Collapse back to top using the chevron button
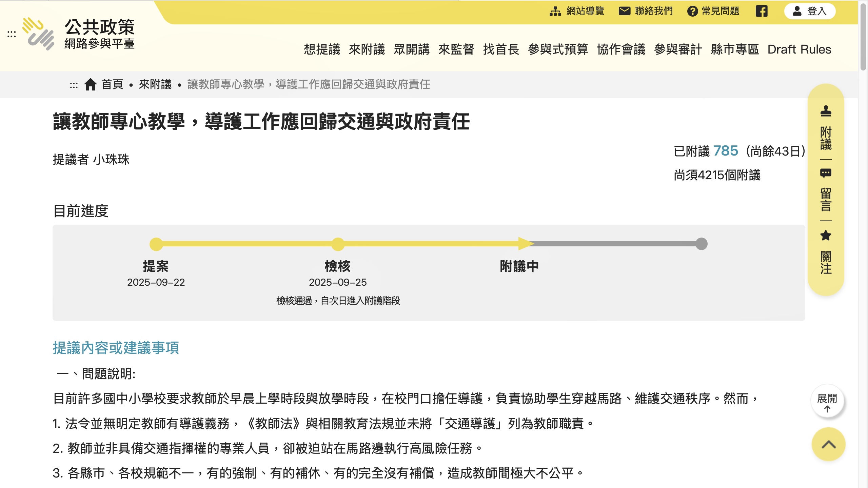Viewport: 868px width, 488px height. (x=828, y=444)
